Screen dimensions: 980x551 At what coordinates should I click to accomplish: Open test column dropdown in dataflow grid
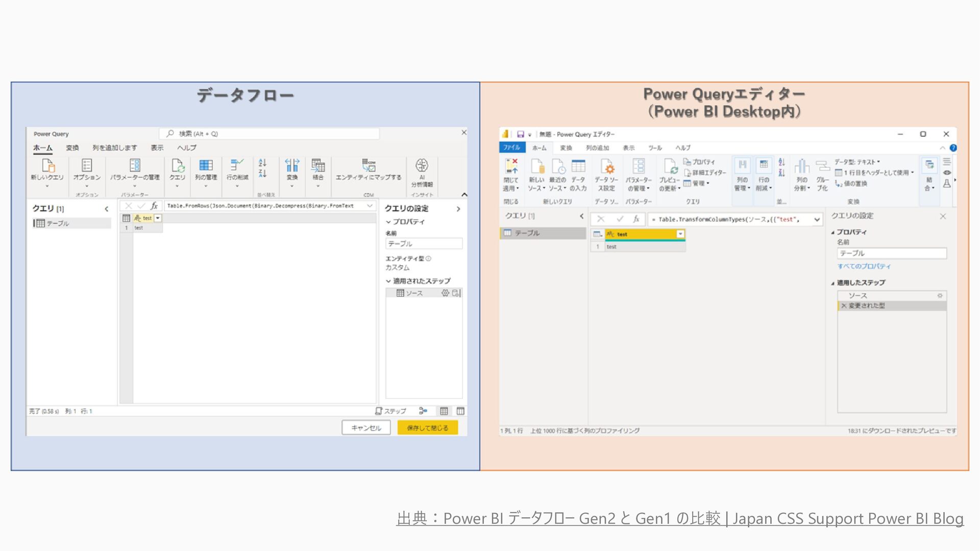tap(158, 218)
